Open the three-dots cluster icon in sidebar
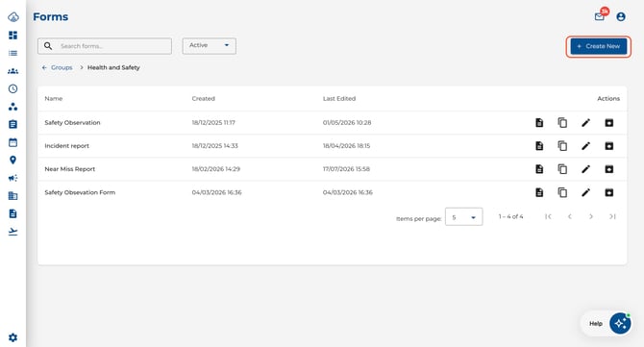This screenshot has height=347, width=644. [13, 107]
